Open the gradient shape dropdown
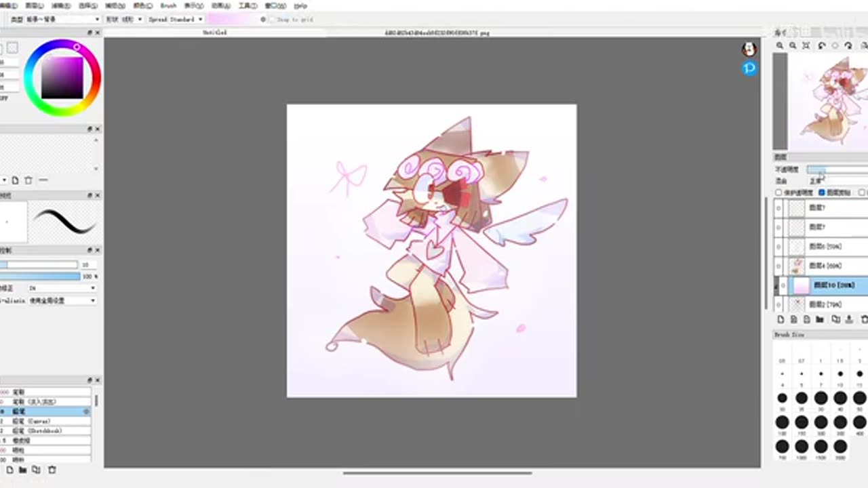The width and height of the screenshot is (868, 488). coord(132,20)
